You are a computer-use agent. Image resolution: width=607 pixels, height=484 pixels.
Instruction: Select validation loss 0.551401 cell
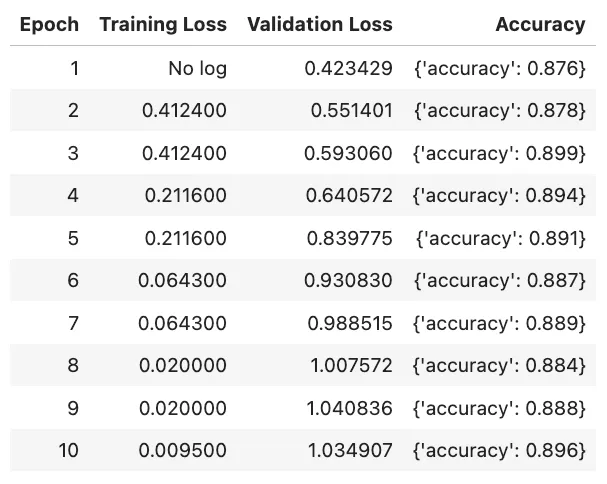coord(350,112)
